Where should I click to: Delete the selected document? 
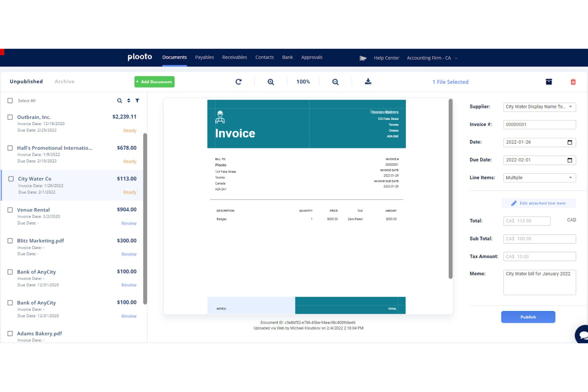pos(573,81)
